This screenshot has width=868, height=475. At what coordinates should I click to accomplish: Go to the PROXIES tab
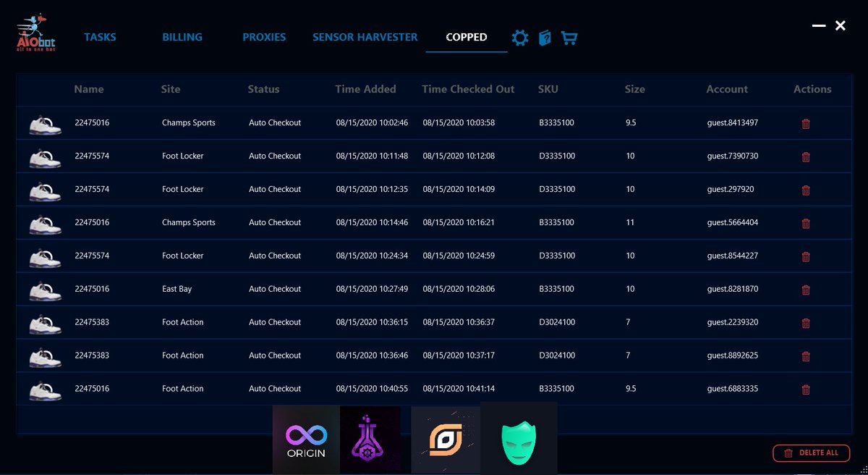click(264, 37)
